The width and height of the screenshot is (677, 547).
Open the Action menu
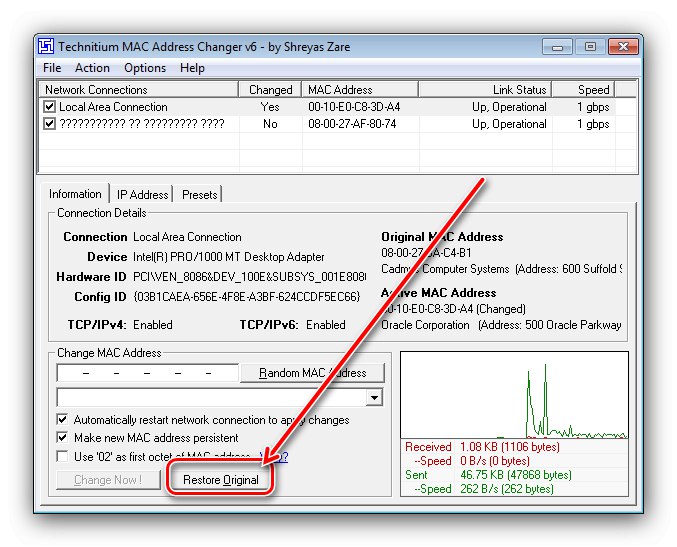pos(92,68)
